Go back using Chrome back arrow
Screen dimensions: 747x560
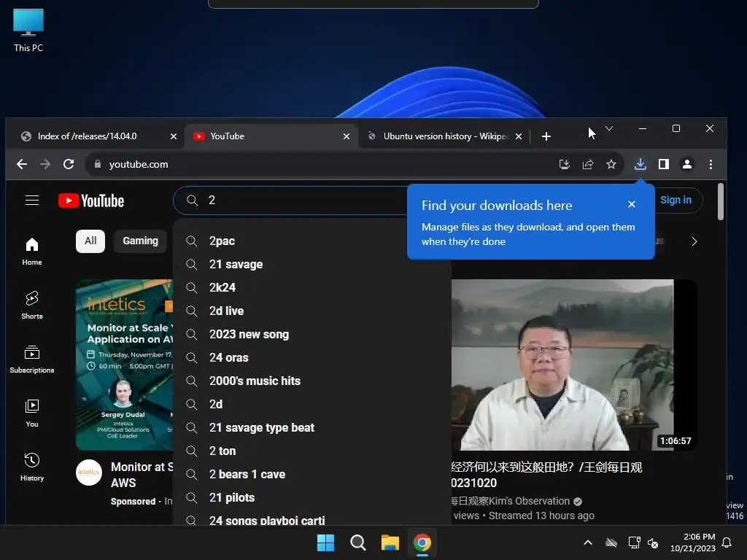(x=21, y=164)
